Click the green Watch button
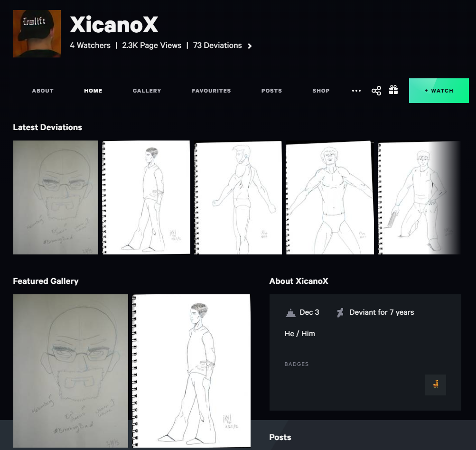476x450 pixels. [x=439, y=91]
